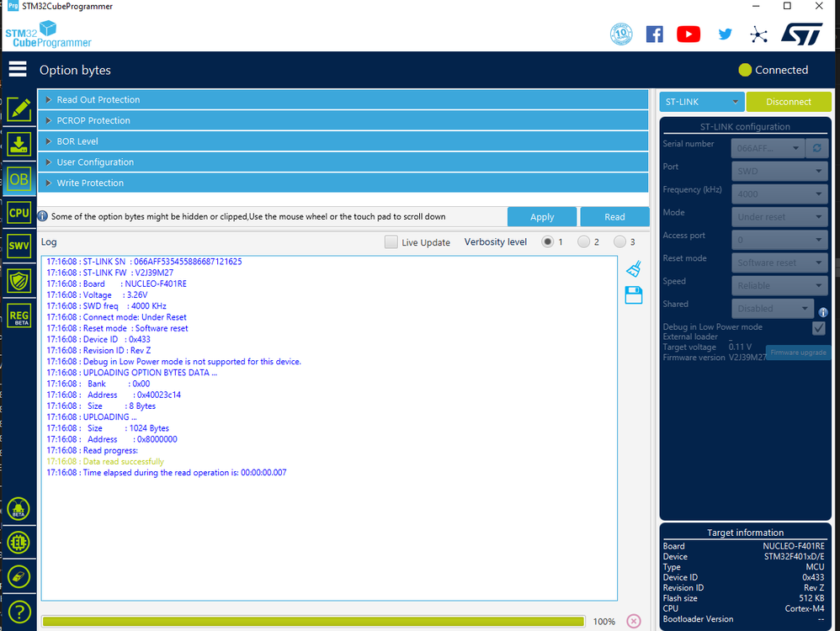This screenshot has height=631, width=840.
Task: Open ST Facebook page icon
Action: (x=654, y=34)
